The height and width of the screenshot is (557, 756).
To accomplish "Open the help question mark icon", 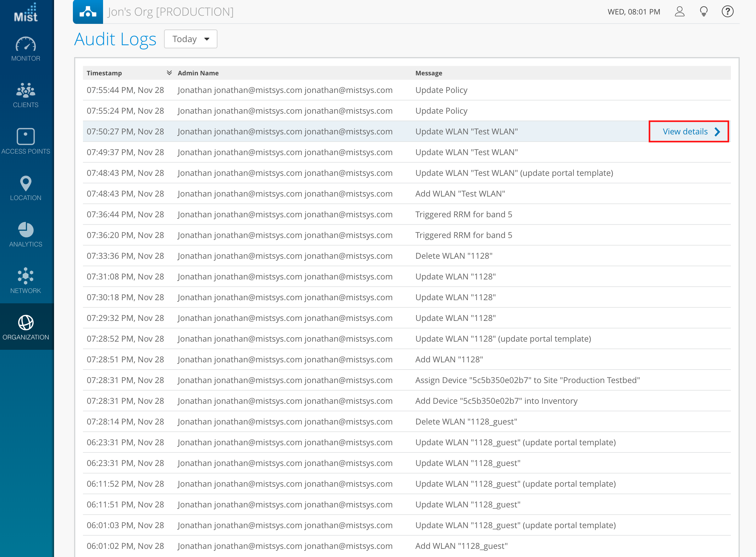I will [x=727, y=12].
